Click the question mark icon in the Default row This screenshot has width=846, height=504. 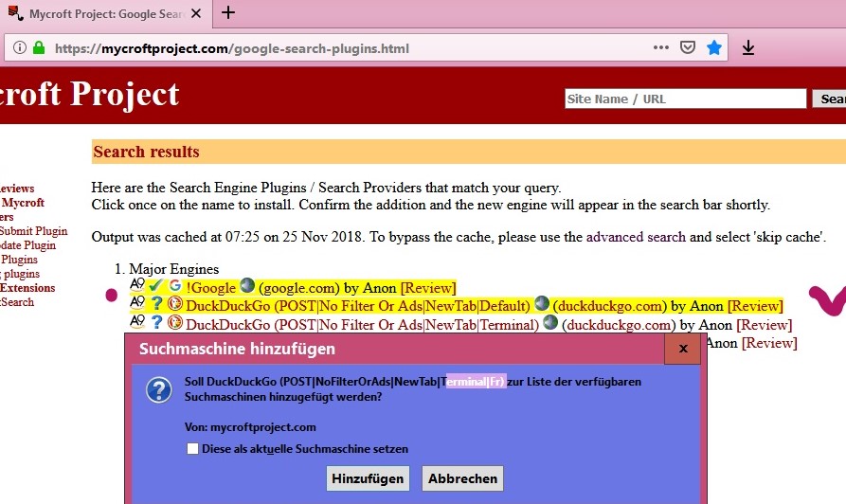point(156,303)
